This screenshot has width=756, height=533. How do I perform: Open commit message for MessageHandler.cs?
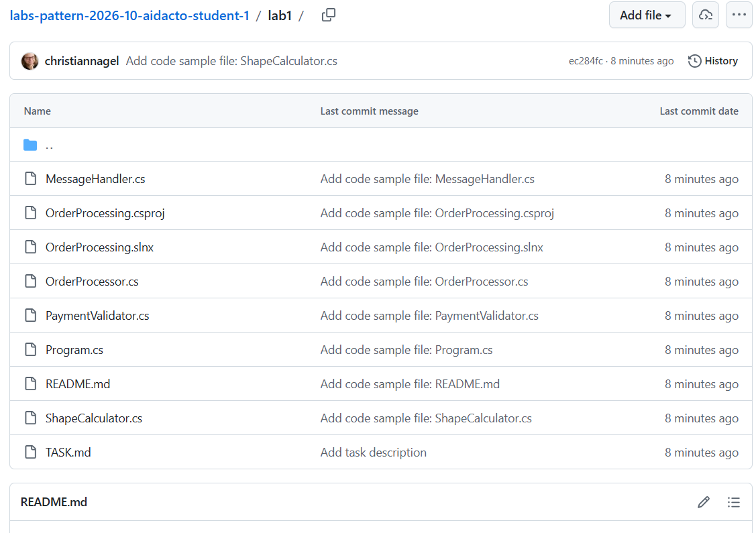click(x=427, y=179)
